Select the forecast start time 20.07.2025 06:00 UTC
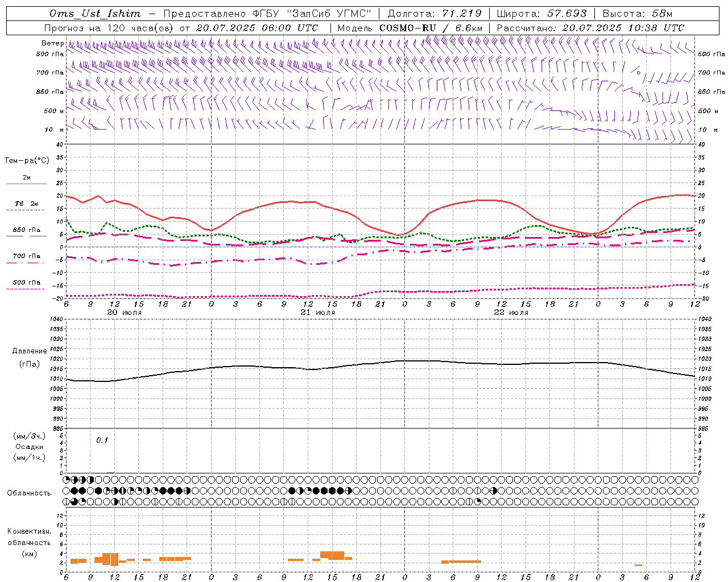This screenshot has height=582, width=728. coord(257,28)
